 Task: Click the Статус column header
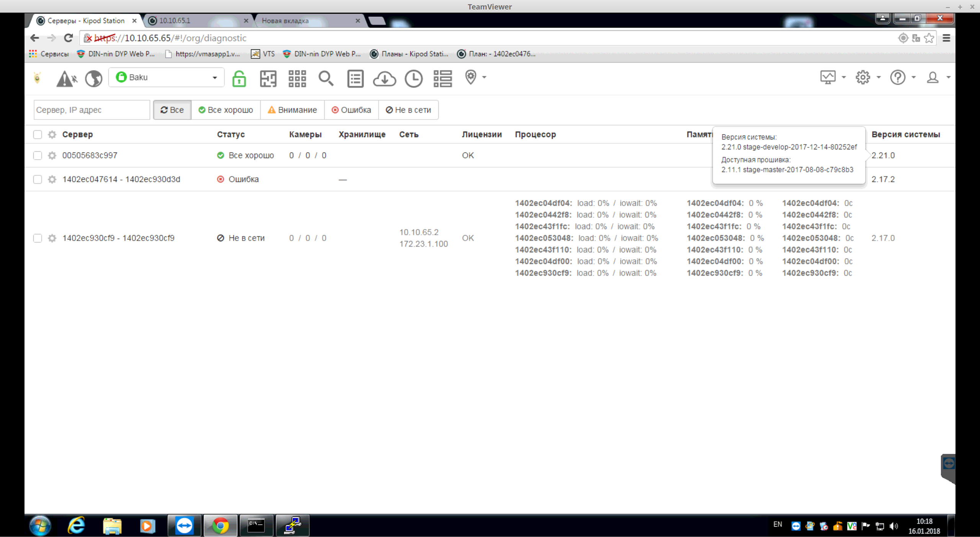[231, 134]
